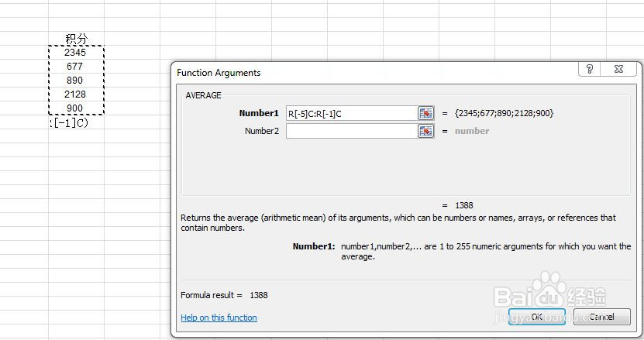This screenshot has width=644, height=340.
Task: Confirm the AVERAGE function with OK
Action: pos(537,317)
